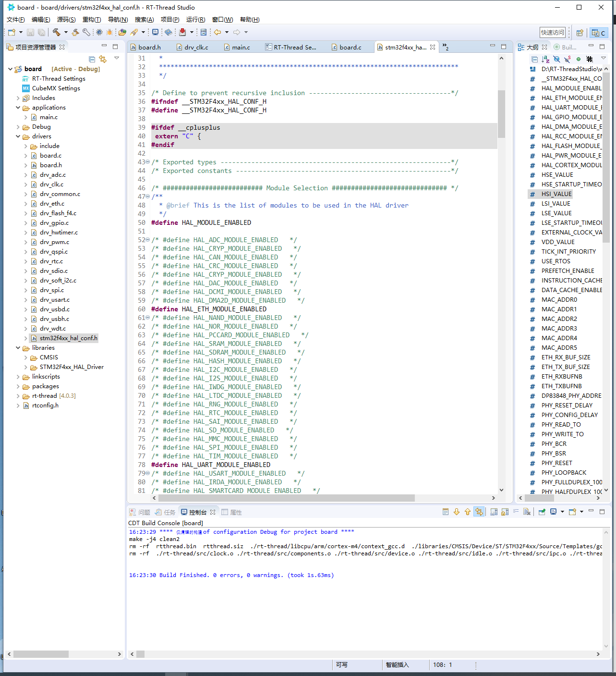Click editor vertical scrollbar thumb
The width and height of the screenshot is (616, 676).
point(501,113)
